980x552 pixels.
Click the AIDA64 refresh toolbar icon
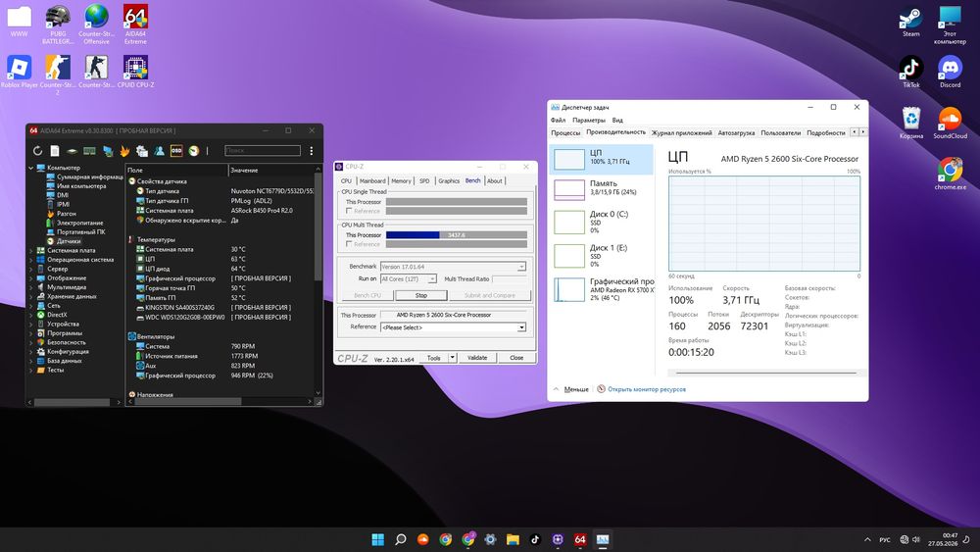click(37, 151)
